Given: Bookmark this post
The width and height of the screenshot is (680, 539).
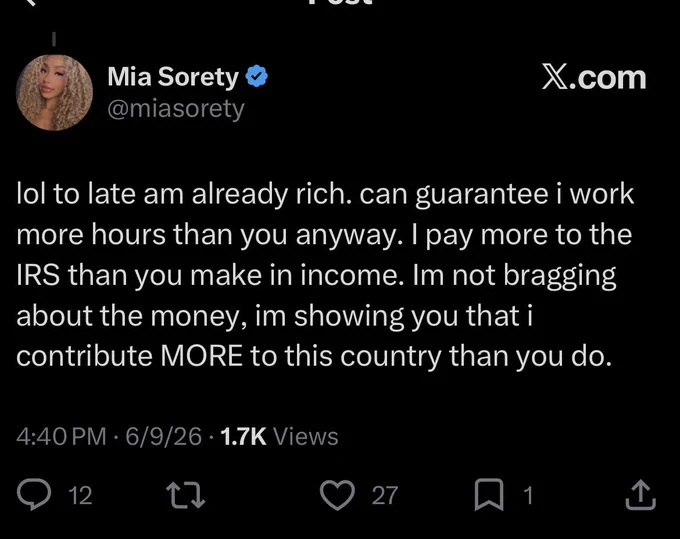Looking at the screenshot, I should [x=489, y=494].
